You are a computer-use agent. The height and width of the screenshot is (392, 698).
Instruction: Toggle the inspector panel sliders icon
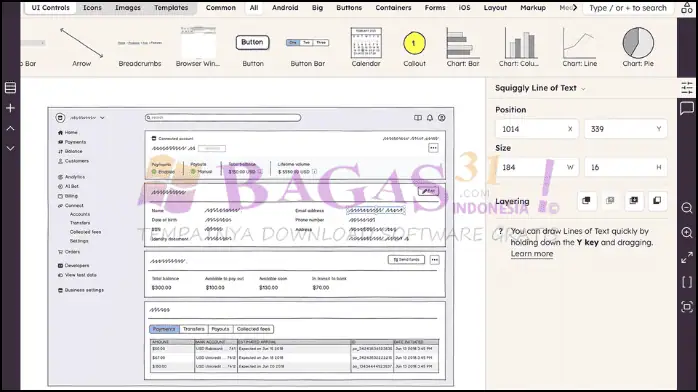click(687, 88)
